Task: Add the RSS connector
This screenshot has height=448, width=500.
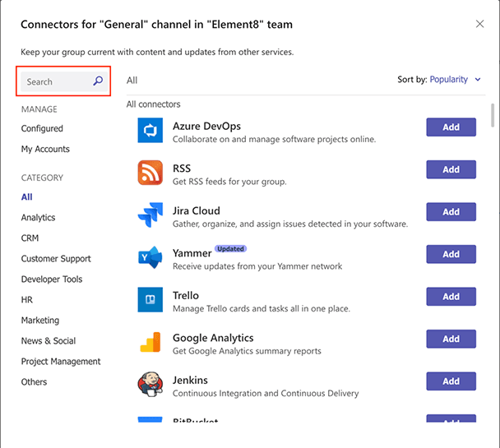Action: click(x=451, y=169)
